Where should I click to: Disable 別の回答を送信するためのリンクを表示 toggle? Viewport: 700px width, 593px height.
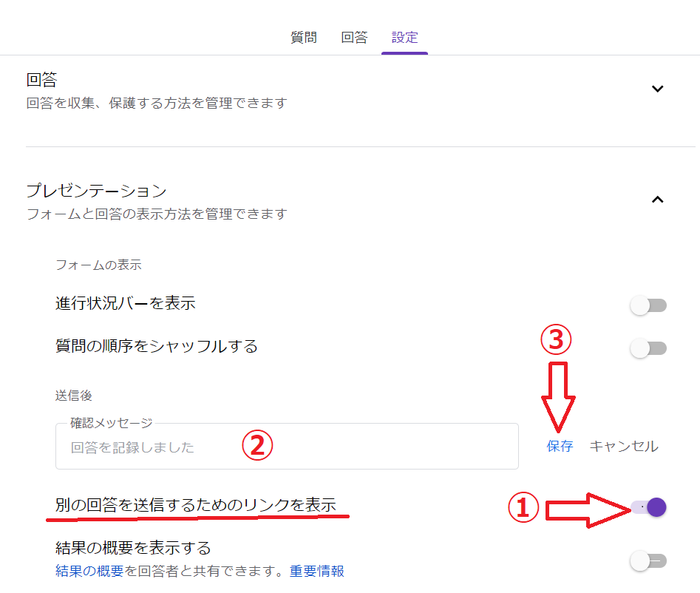click(x=648, y=507)
